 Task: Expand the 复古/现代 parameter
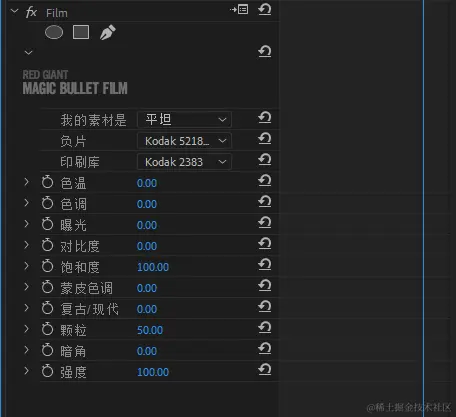(x=27, y=308)
